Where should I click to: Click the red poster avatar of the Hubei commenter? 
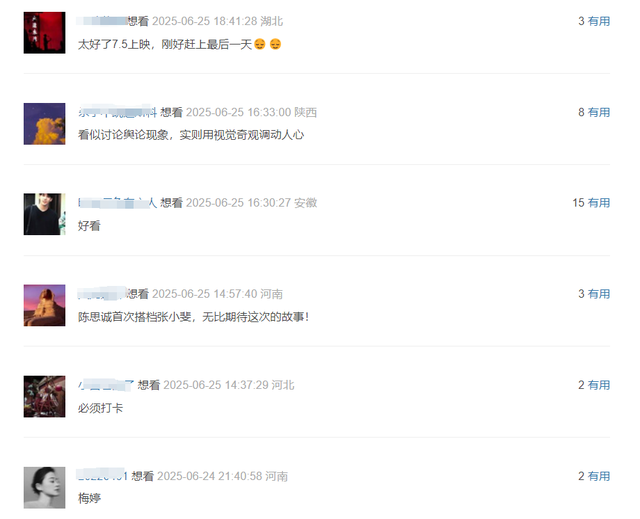[x=44, y=33]
